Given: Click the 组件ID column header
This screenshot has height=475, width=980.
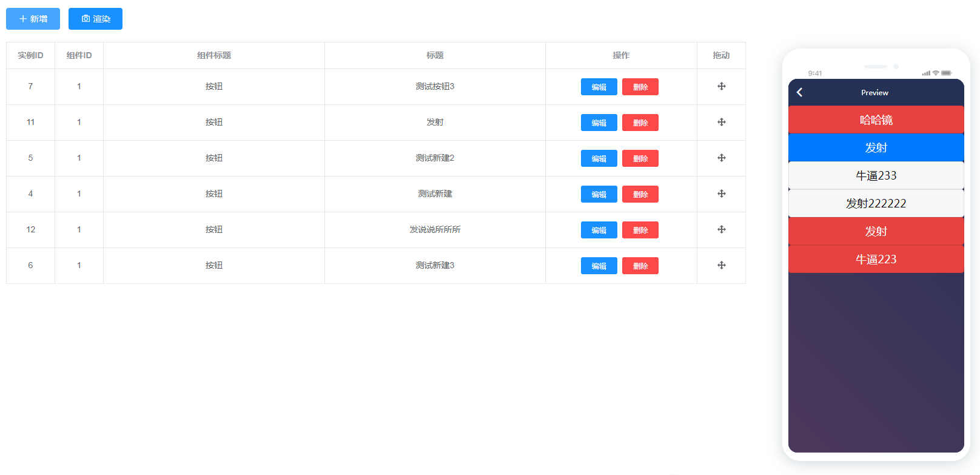Looking at the screenshot, I should [79, 55].
